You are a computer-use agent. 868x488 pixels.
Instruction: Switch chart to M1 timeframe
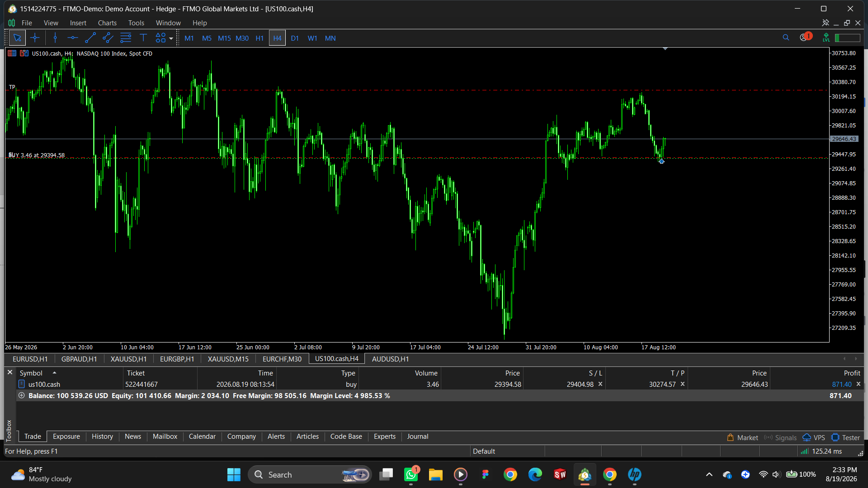tap(189, 38)
